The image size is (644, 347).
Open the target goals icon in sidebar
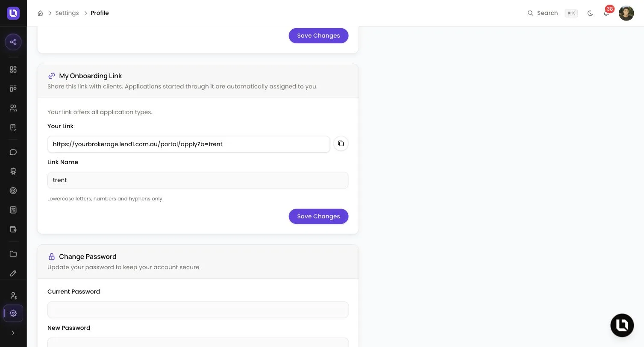coord(13,191)
